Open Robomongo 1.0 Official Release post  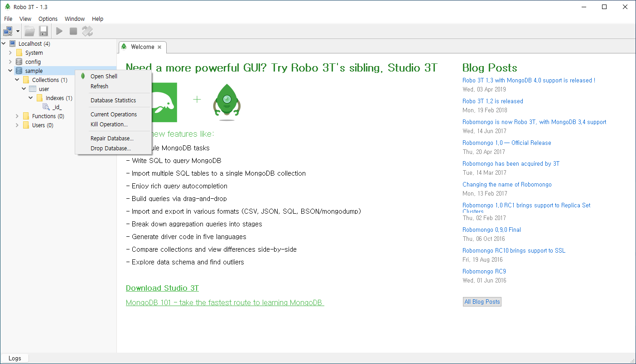pyautogui.click(x=507, y=143)
